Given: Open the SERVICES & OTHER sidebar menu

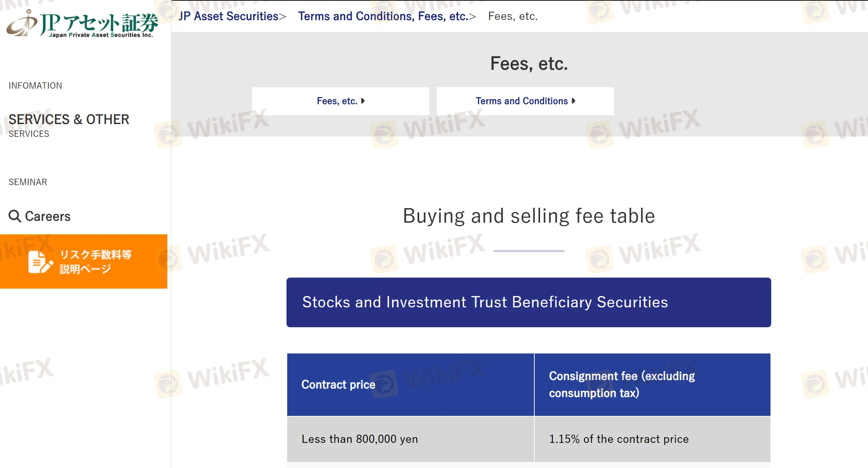Looking at the screenshot, I should click(x=69, y=120).
